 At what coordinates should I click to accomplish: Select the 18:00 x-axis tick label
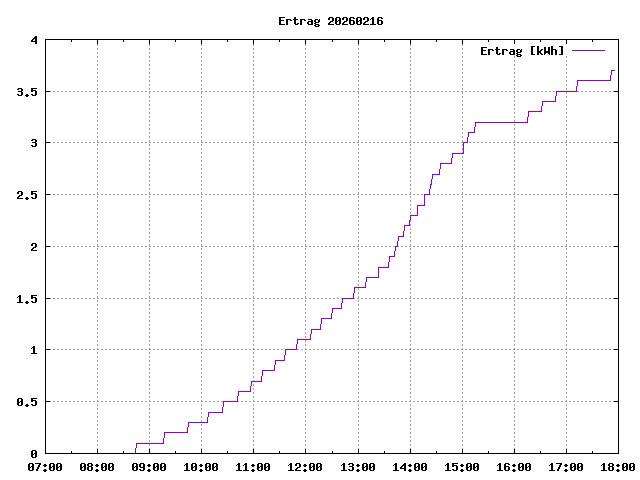point(617,467)
